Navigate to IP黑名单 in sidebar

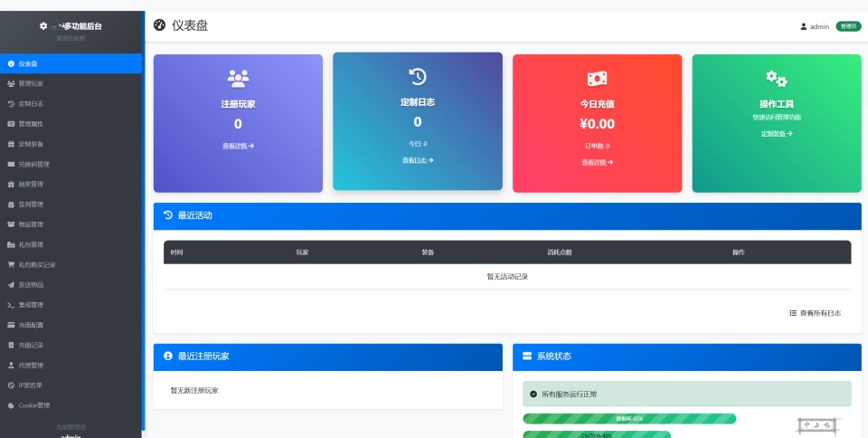[30, 386]
